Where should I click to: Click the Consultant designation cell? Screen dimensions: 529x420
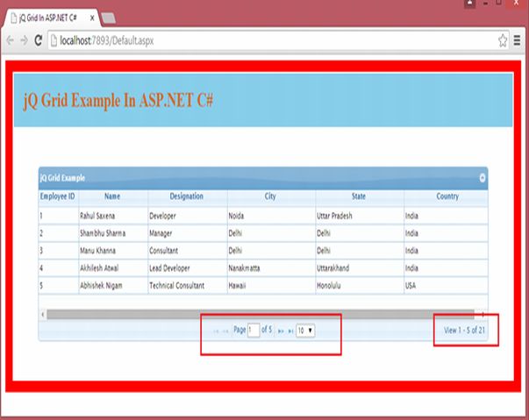187,251
